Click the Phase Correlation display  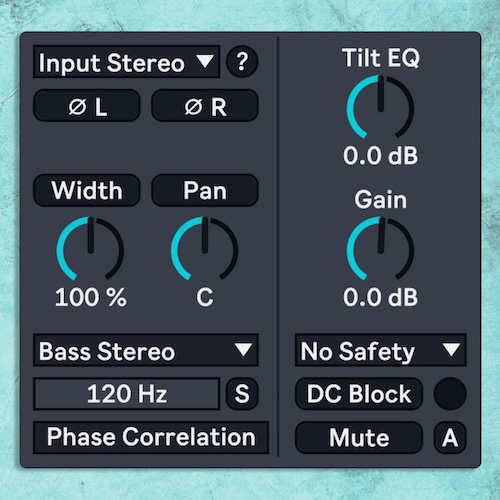click(151, 437)
